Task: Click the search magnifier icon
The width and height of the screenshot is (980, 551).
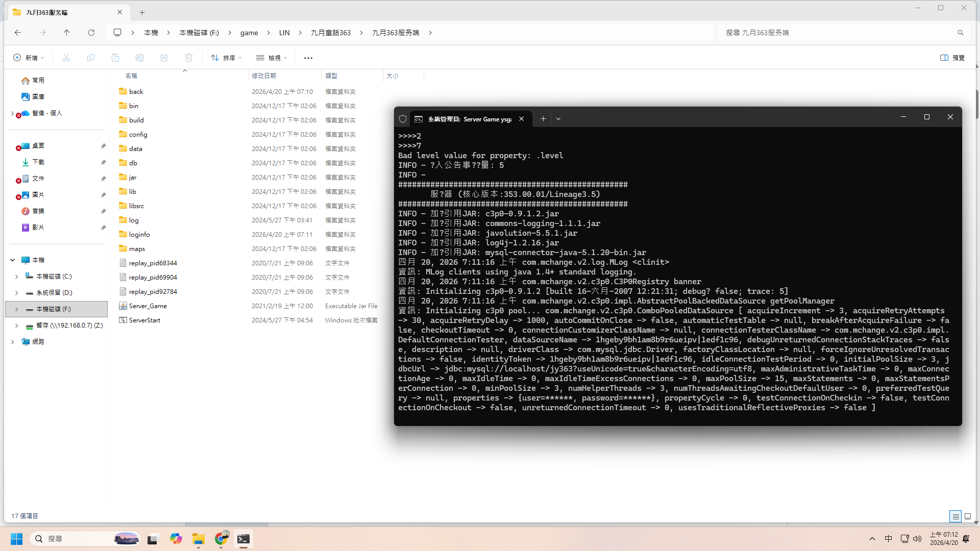Action: click(x=961, y=33)
